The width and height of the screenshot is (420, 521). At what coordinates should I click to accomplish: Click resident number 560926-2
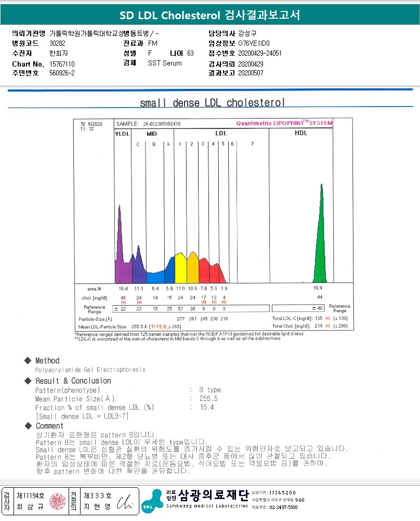tap(62, 73)
